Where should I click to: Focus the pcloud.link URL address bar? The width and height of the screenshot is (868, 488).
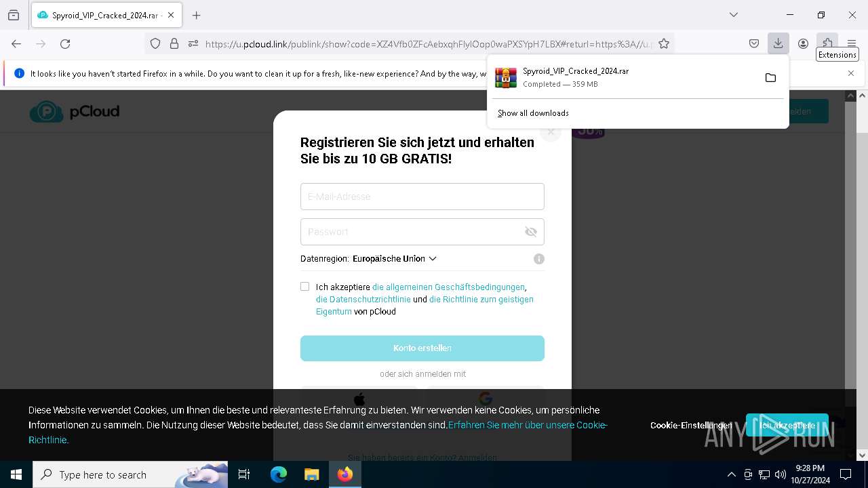[427, 44]
